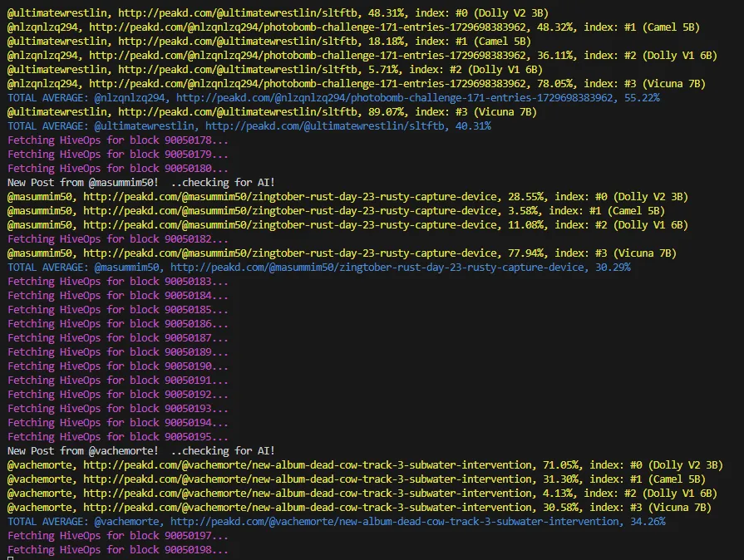Click the vachemorte line with 4.13% Dolly V1 6B
Image resolution: width=744 pixels, height=560 pixels.
[362, 494]
